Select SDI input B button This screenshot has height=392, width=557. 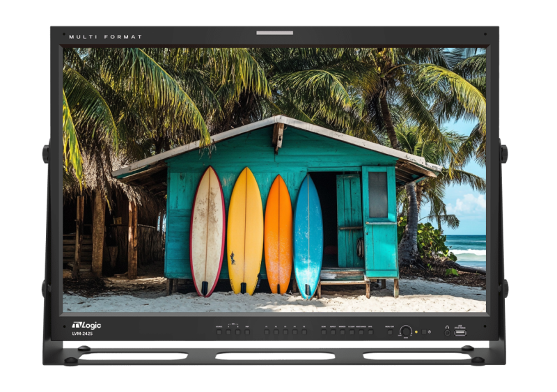pos(237,332)
